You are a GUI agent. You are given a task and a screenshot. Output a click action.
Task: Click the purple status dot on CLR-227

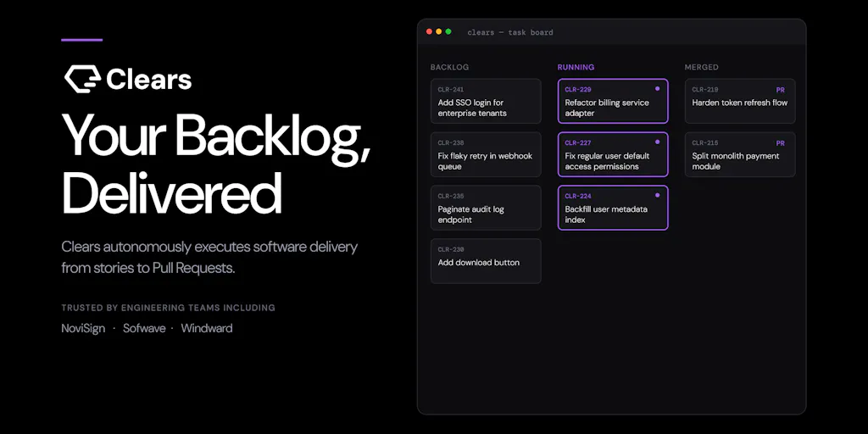pyautogui.click(x=657, y=142)
